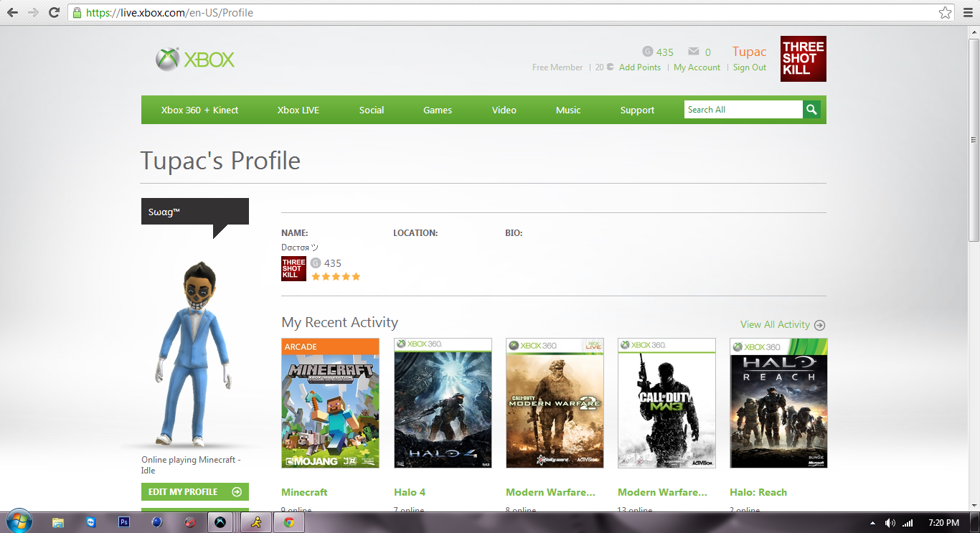Viewport: 980px width, 533px height.
Task: Open the Xbox LIVE menu
Action: point(298,110)
